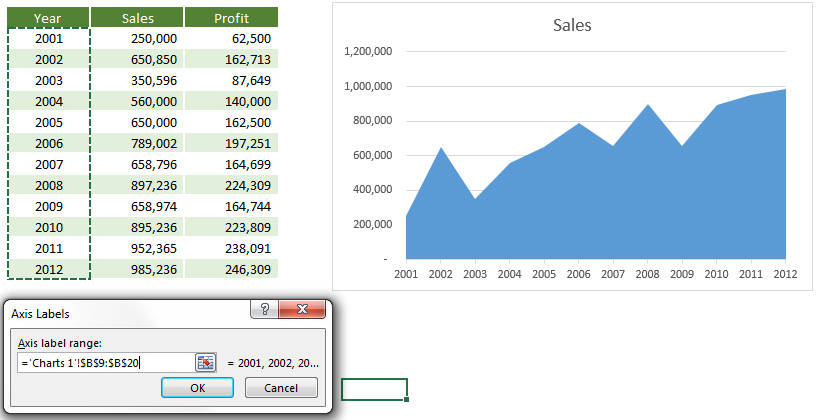Click the Sales chart title

coord(572,25)
